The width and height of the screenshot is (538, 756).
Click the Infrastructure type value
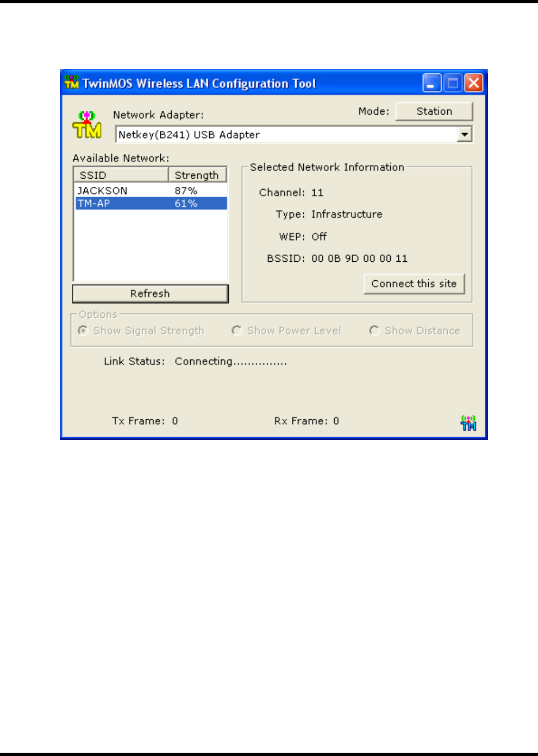[347, 214]
